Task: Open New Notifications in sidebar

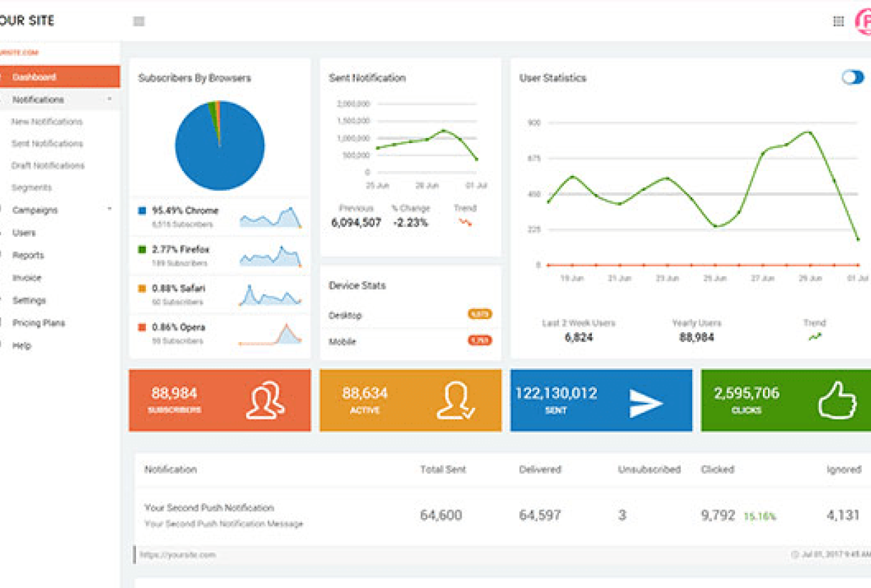Action: point(47,122)
